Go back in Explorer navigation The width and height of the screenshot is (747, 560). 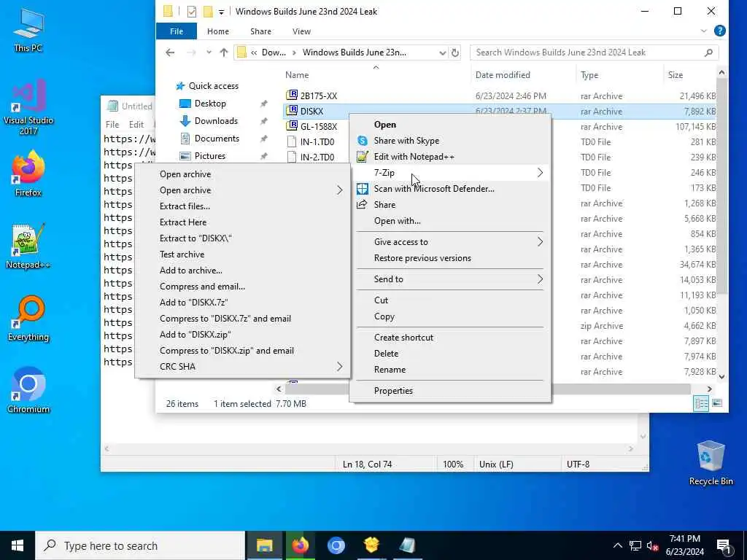pyautogui.click(x=170, y=52)
